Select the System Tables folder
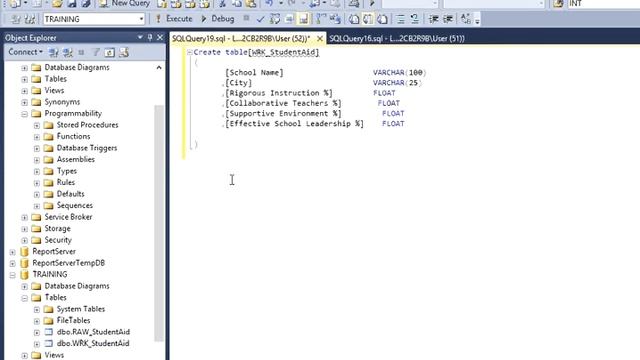The image size is (640, 360). (80, 309)
